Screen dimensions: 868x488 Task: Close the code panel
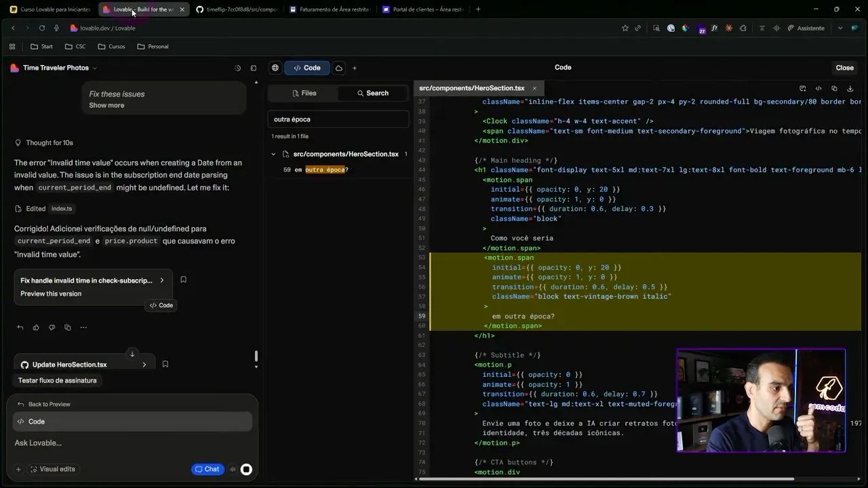(x=844, y=68)
